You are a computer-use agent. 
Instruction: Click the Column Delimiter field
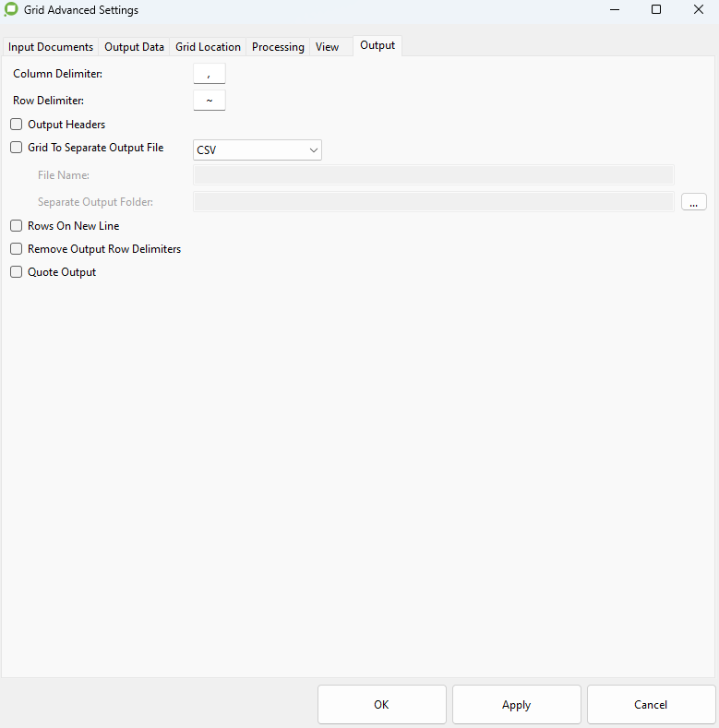point(210,74)
